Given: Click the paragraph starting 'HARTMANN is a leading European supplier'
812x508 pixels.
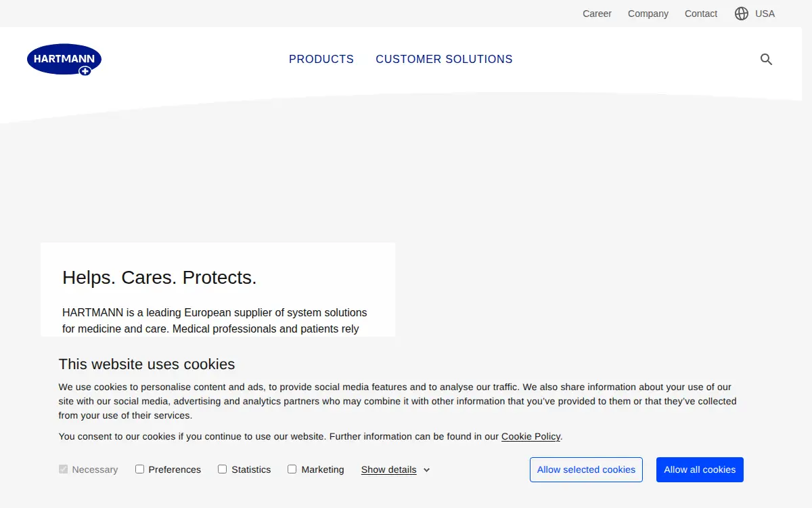Looking at the screenshot, I should pyautogui.click(x=215, y=320).
